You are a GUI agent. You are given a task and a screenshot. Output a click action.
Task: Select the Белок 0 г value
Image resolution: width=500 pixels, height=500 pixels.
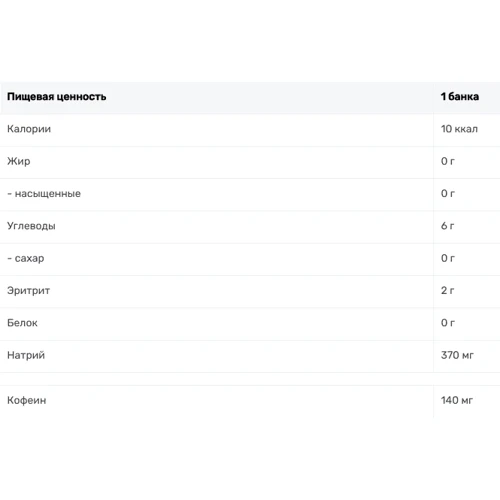[448, 323]
